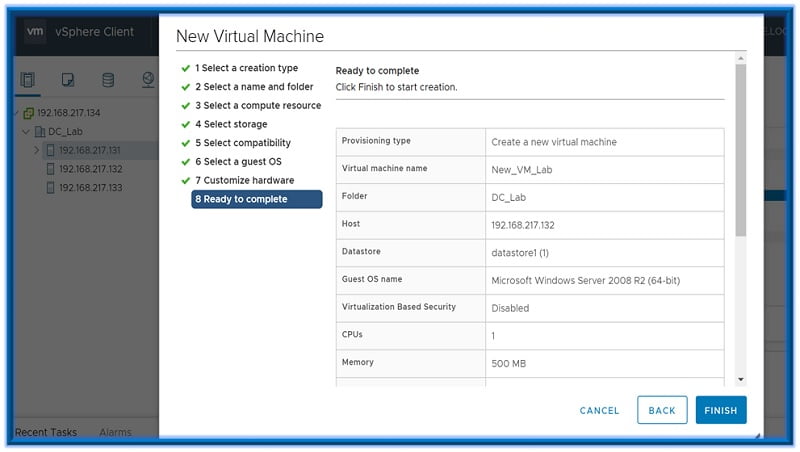Click the Back button
Screen dimensions: 800x452
click(662, 410)
